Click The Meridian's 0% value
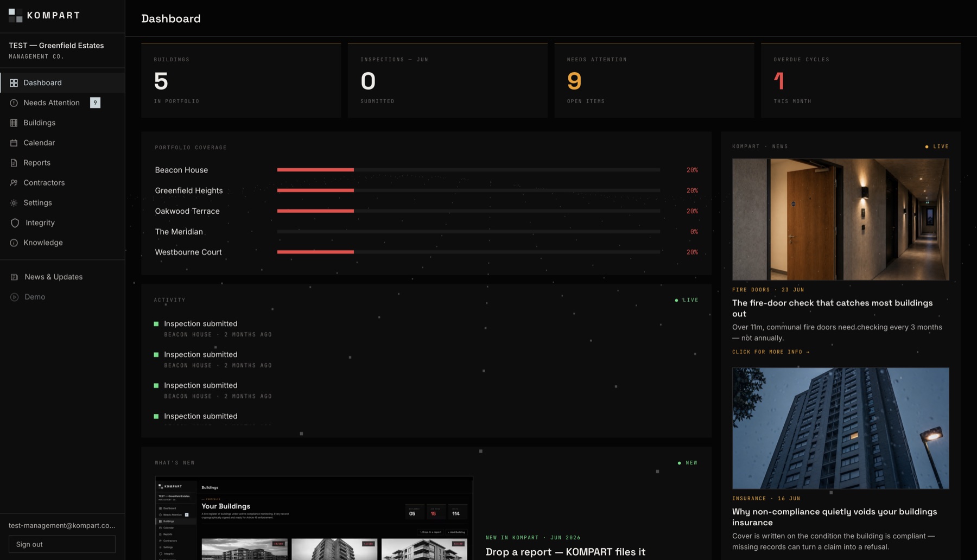 click(694, 232)
